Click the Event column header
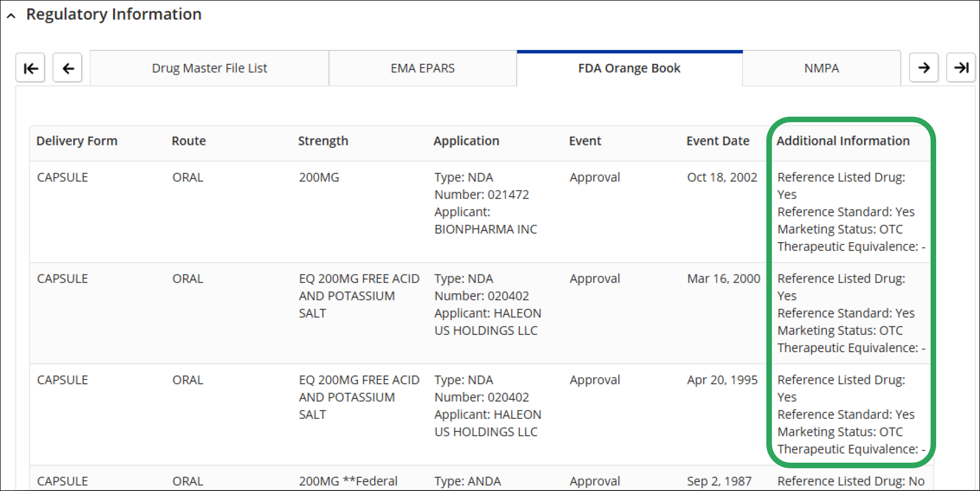The image size is (980, 491). point(585,141)
